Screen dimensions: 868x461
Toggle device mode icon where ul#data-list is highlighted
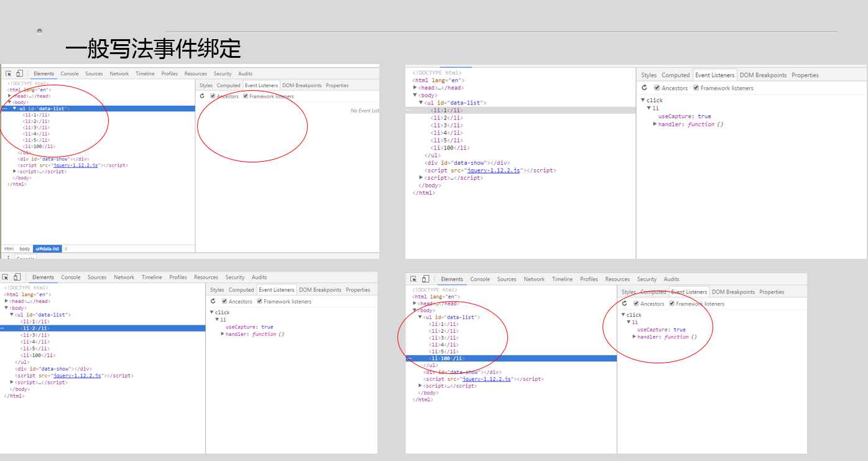[x=19, y=73]
